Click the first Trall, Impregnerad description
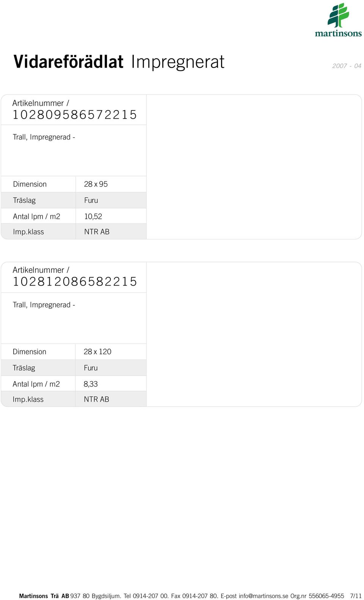 coord(44,137)
